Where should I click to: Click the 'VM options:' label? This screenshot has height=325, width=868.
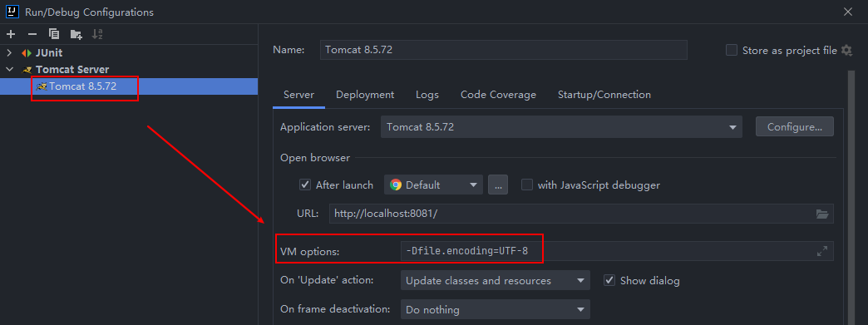coord(310,252)
